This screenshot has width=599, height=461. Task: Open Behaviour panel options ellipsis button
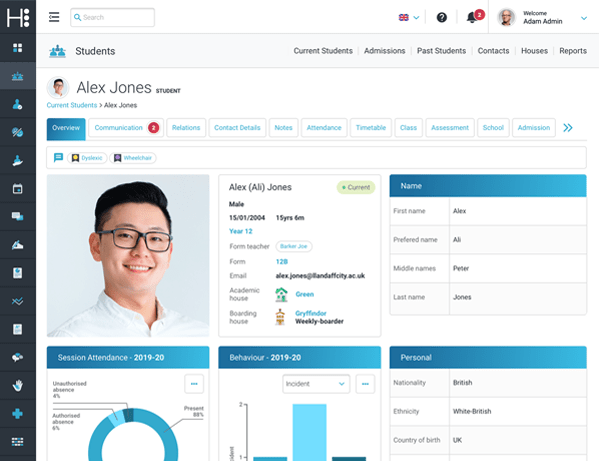365,384
